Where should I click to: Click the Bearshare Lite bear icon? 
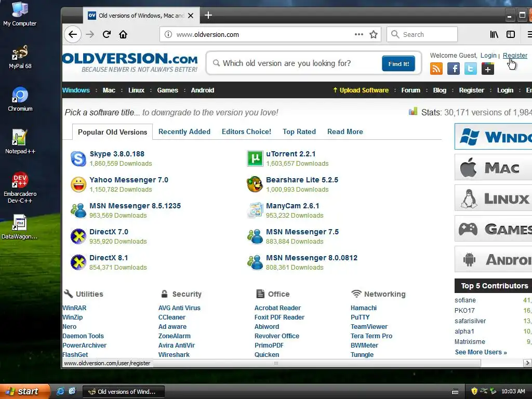pos(255,184)
